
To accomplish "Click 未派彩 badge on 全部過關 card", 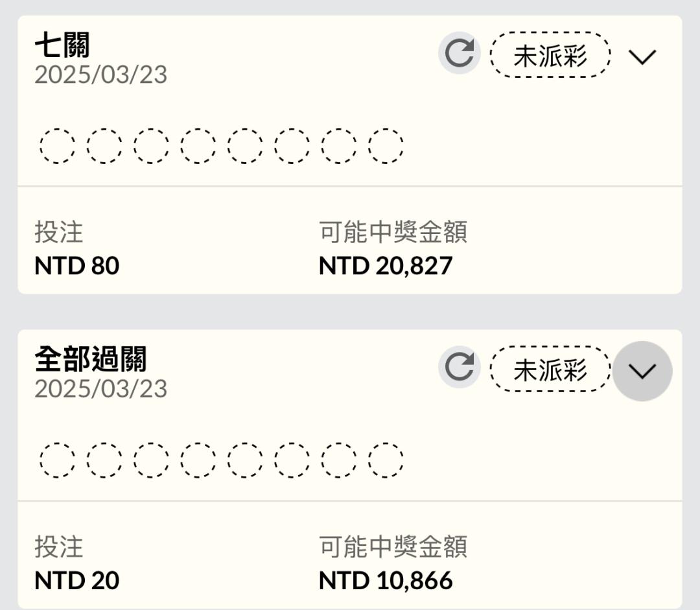I will click(550, 370).
